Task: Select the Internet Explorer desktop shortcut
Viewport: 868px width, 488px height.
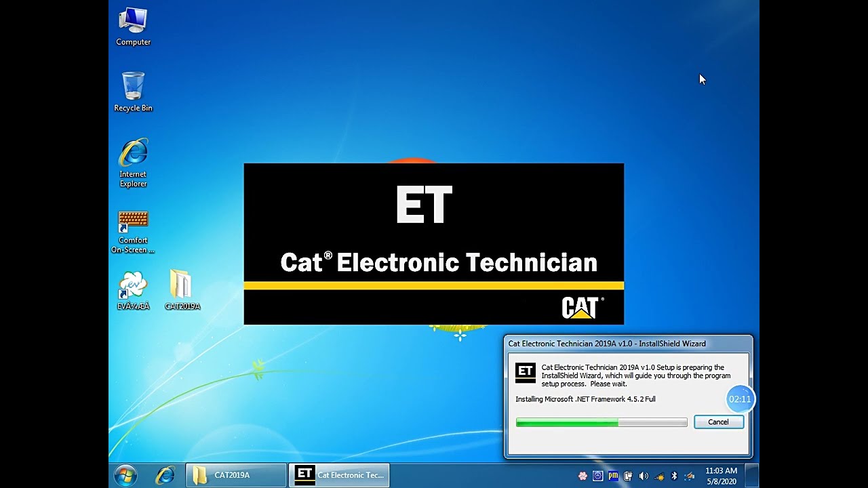Action: tap(133, 163)
